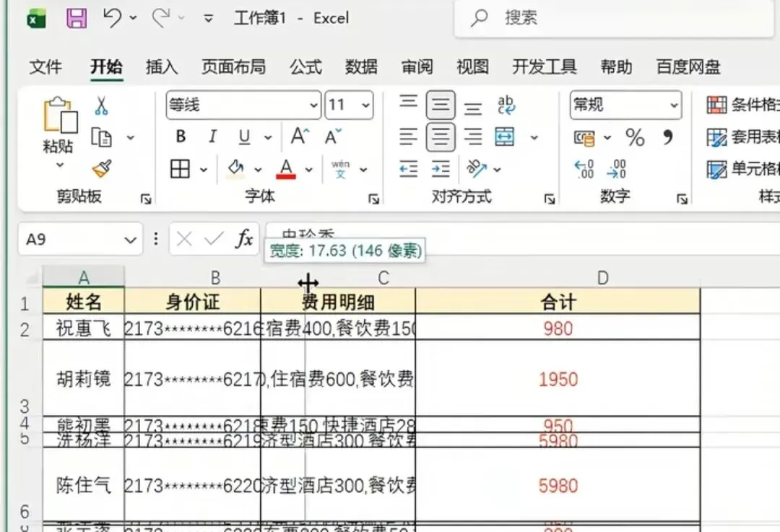
Task: Select Center horizontal alignment icon
Action: point(441,136)
